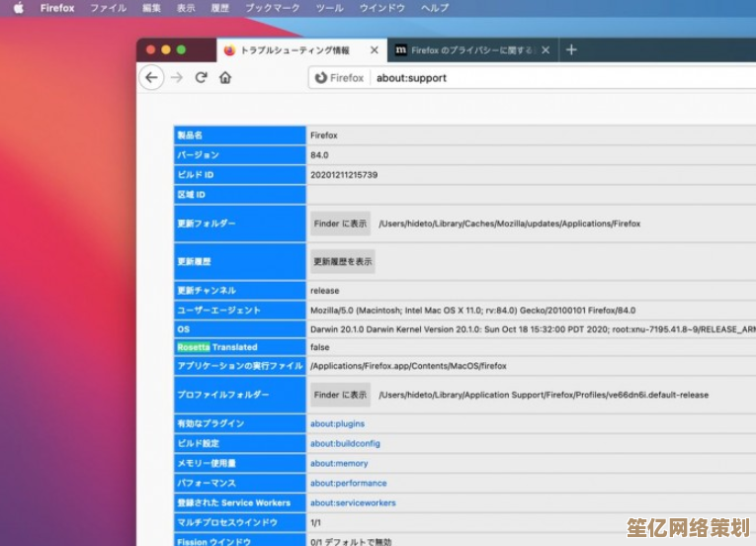756x546 pixels.
Task: Click the Rosetta Translated value false
Action: pos(319,347)
